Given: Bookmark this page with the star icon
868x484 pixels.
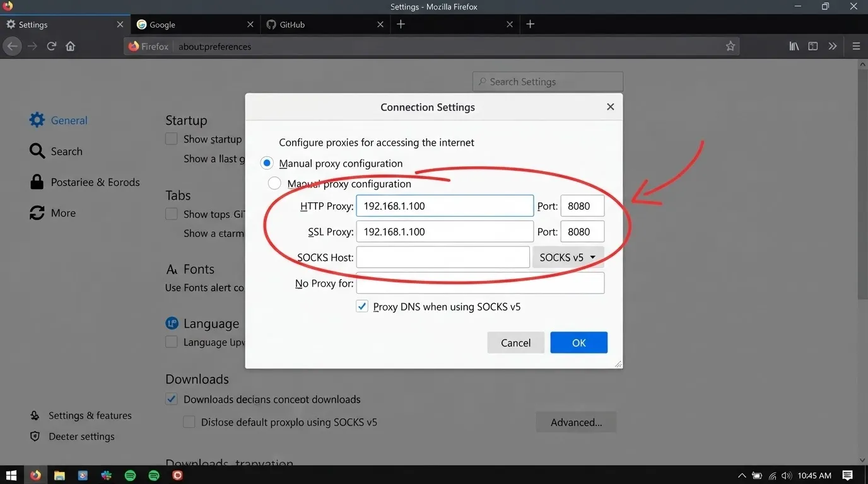Looking at the screenshot, I should pos(730,46).
